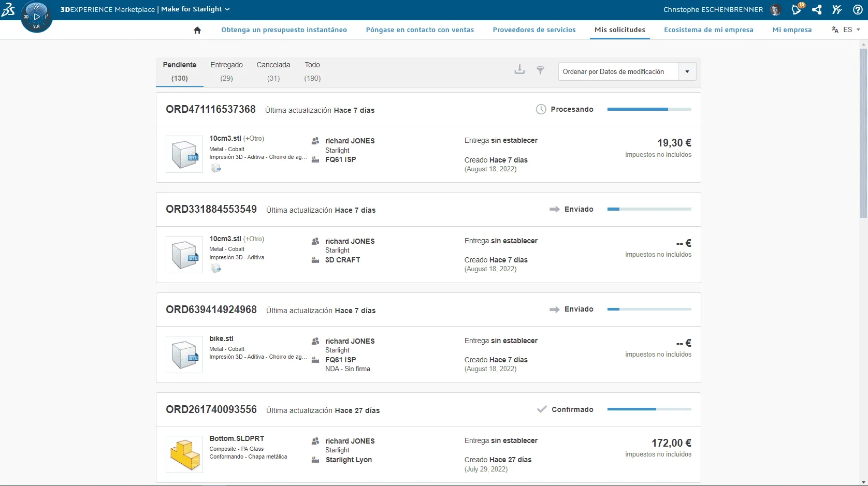Viewport: 868px width, 486px height.
Task: Open the Mis solicitudes menu
Action: (619, 30)
